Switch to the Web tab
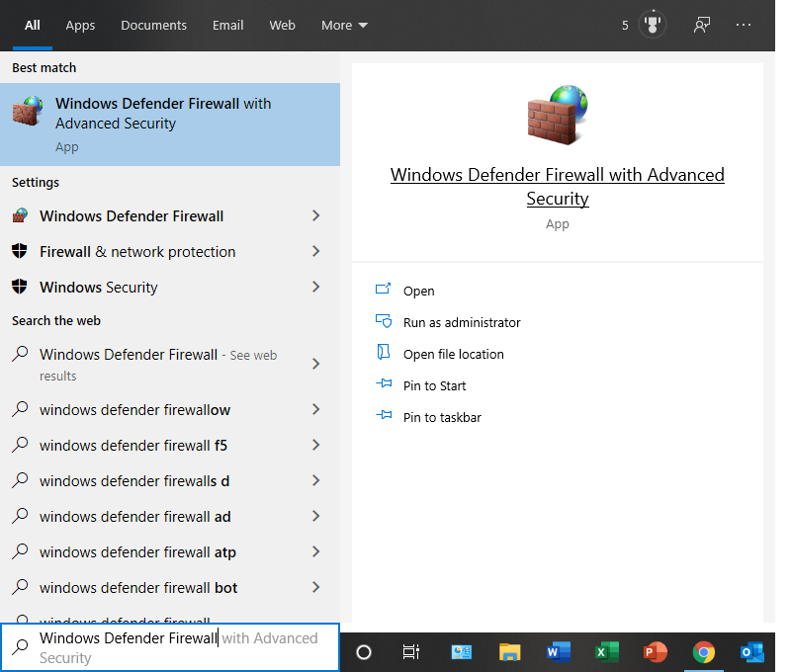This screenshot has width=791, height=672. (282, 26)
